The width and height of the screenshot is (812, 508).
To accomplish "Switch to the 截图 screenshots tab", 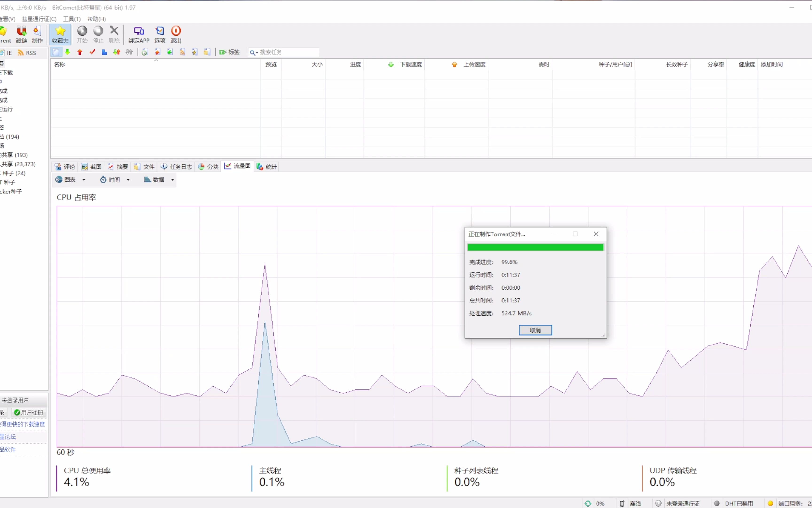I will [91, 167].
